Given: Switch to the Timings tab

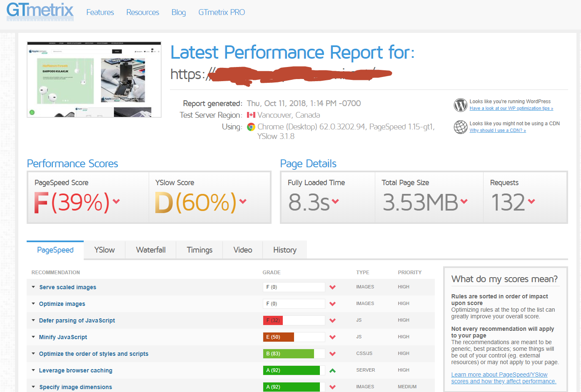Looking at the screenshot, I should [x=199, y=250].
